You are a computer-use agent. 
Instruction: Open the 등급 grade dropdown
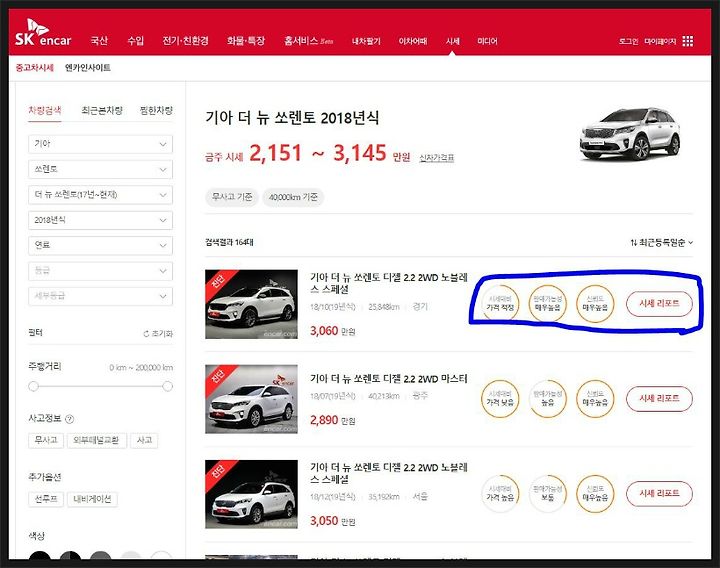(101, 271)
